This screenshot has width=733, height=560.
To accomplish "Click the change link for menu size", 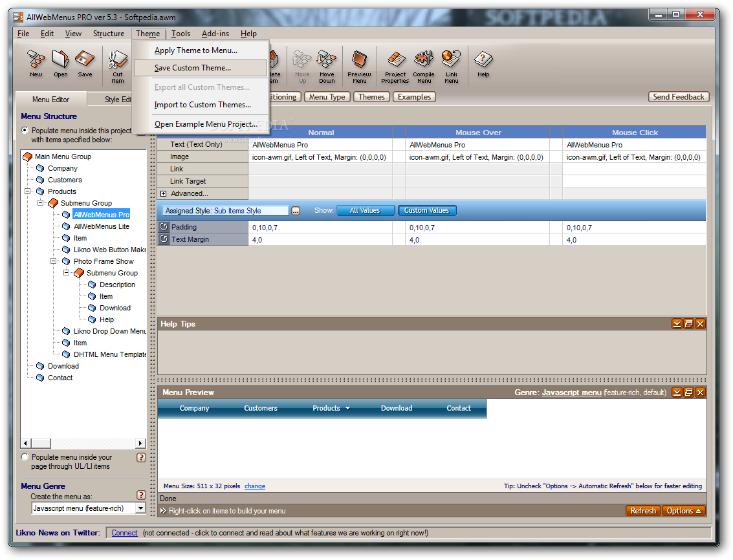I will pos(255,486).
